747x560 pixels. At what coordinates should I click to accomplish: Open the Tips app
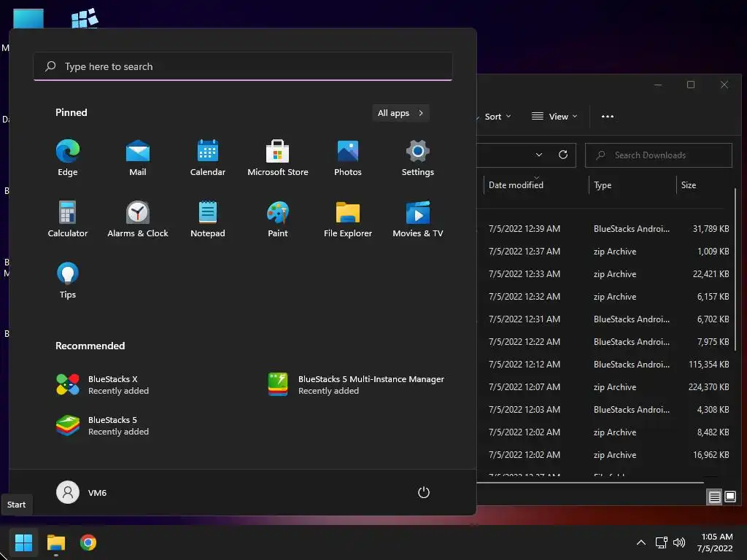pos(68,281)
